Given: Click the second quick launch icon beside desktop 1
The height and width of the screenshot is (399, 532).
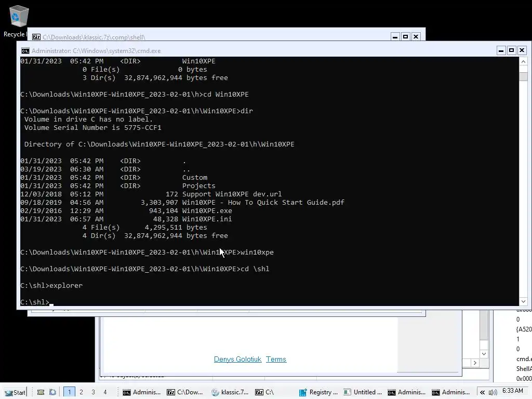Looking at the screenshot, I should (x=52, y=392).
